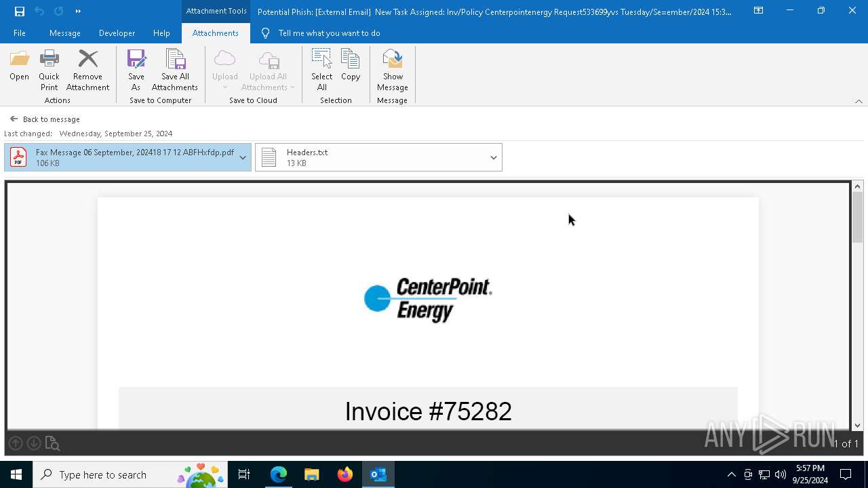The image size is (868, 488).
Task: Switch to the Message tab
Action: [65, 33]
